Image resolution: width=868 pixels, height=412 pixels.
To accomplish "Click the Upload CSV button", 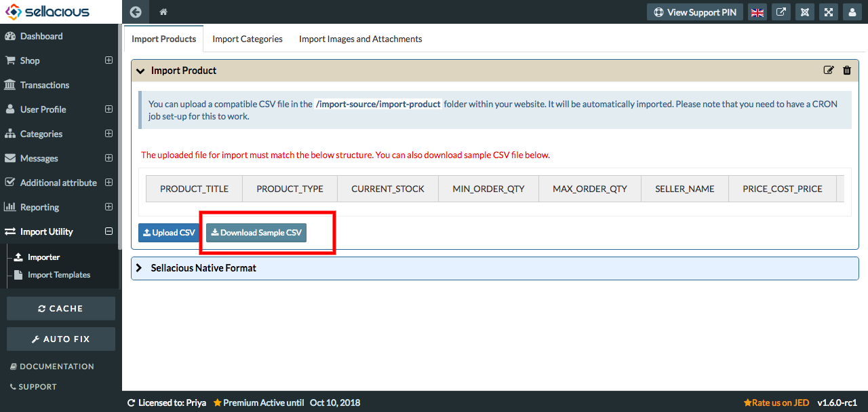I will (x=169, y=233).
